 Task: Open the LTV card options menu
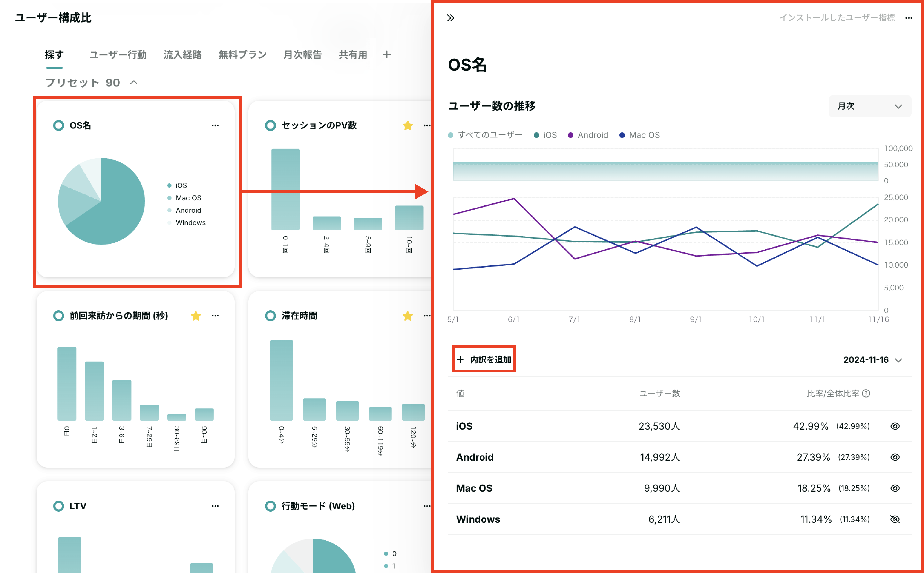point(215,506)
